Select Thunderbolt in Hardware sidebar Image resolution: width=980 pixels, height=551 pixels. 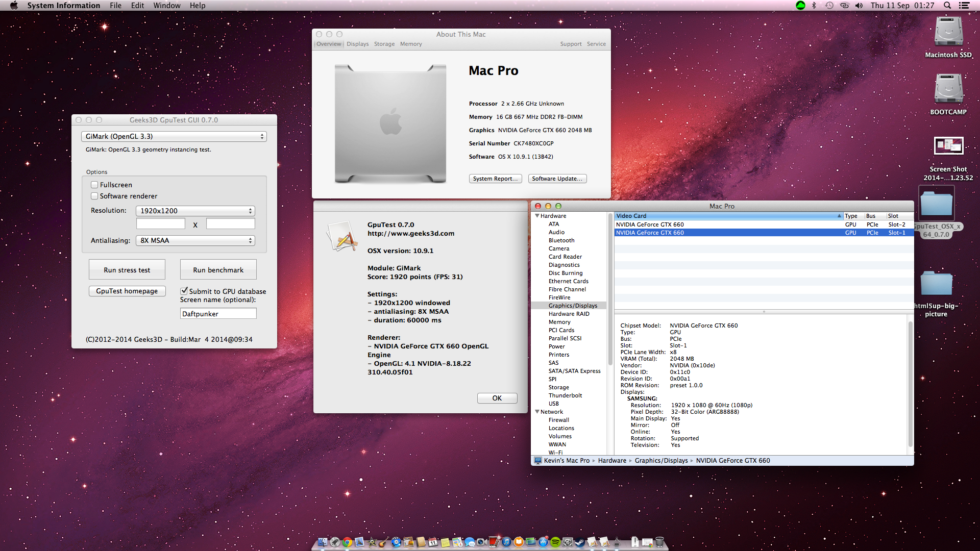(x=565, y=395)
